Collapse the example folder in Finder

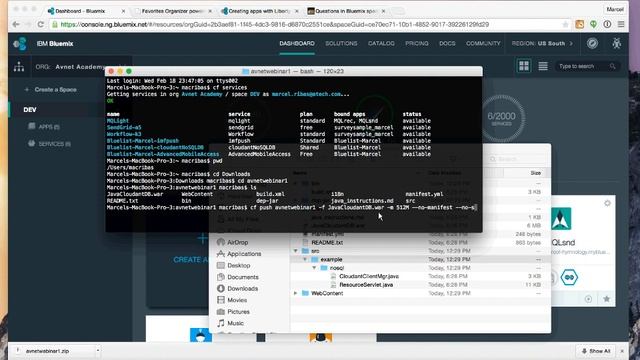point(305,260)
